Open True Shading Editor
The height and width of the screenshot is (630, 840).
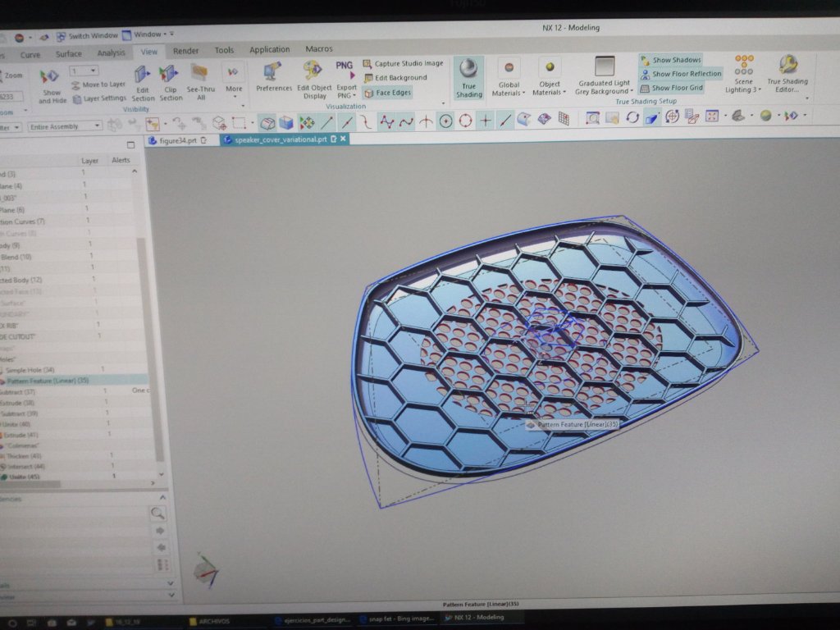[787, 74]
